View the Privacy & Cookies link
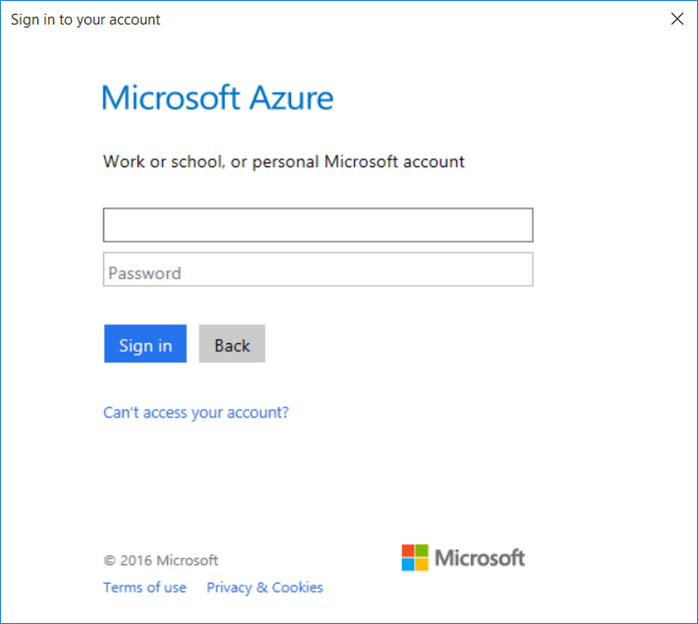Viewport: 698px width, 624px height. 265,588
